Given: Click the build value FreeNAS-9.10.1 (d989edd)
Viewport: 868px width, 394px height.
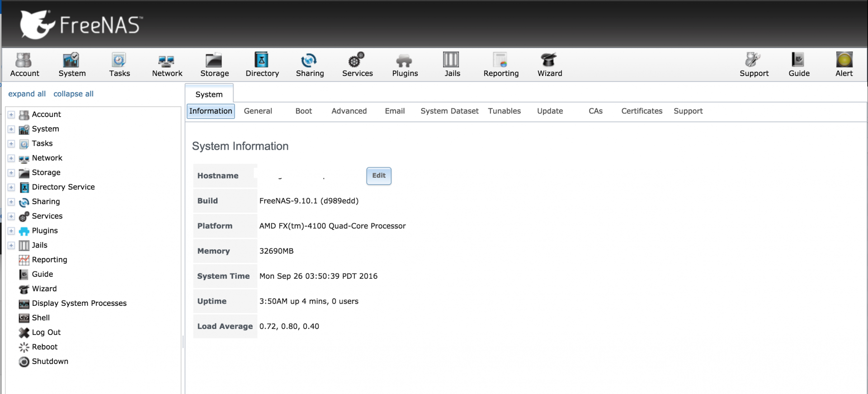Looking at the screenshot, I should point(309,201).
